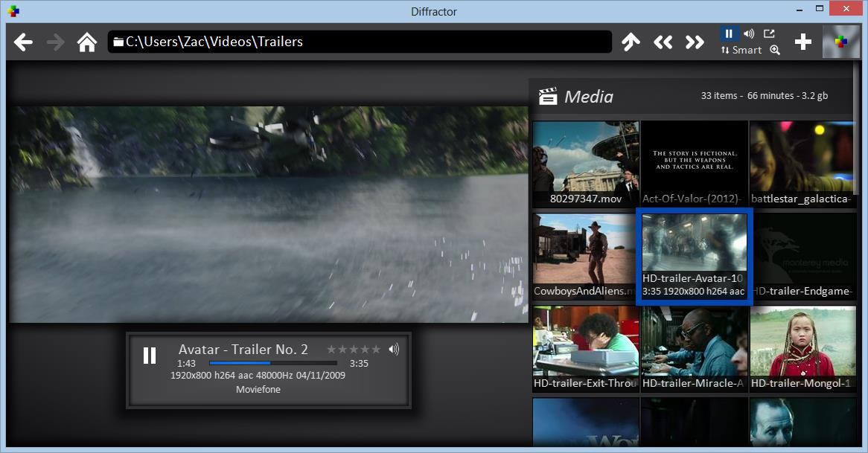Select the CowboysAndAliens thumbnail
Screen dimensions: 868x453
[x=584, y=256]
